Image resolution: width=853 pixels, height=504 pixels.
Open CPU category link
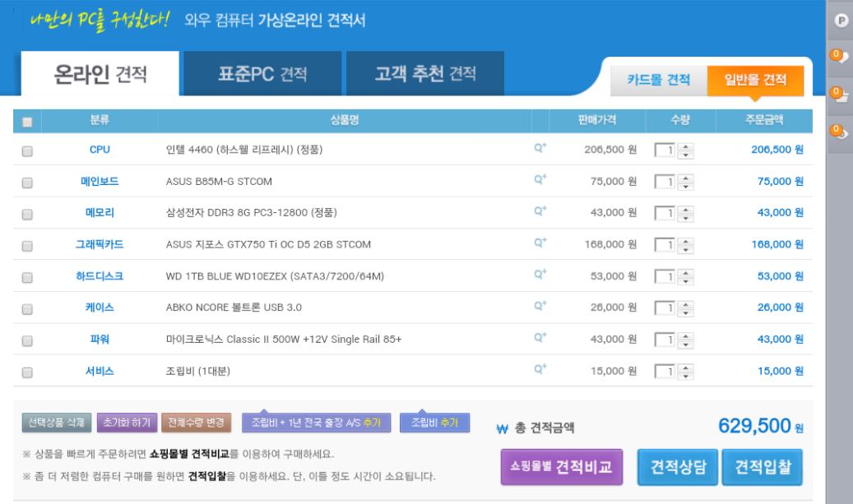(x=100, y=150)
